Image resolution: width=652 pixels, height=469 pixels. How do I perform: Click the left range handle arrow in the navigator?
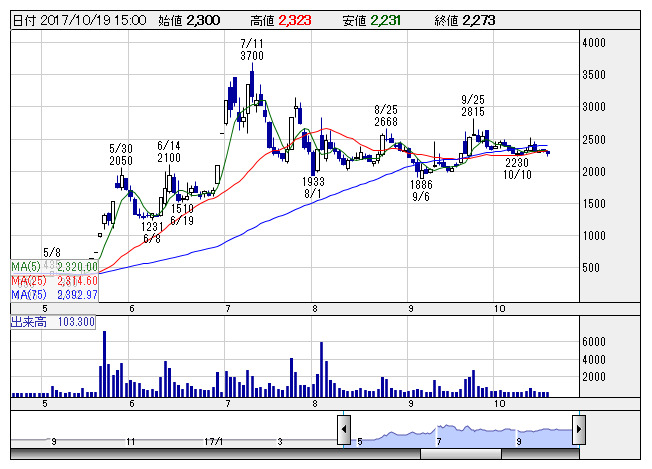click(343, 430)
